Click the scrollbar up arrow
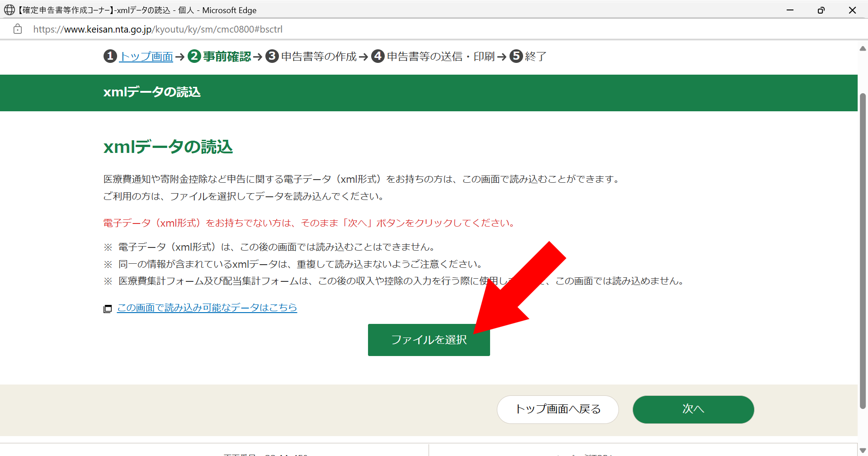 coord(863,48)
